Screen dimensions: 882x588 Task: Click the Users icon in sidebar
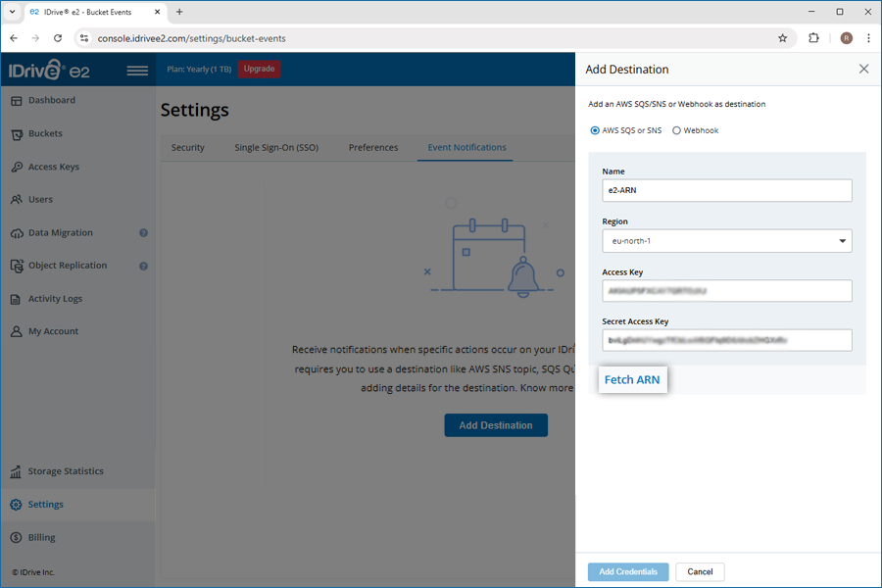(x=17, y=200)
